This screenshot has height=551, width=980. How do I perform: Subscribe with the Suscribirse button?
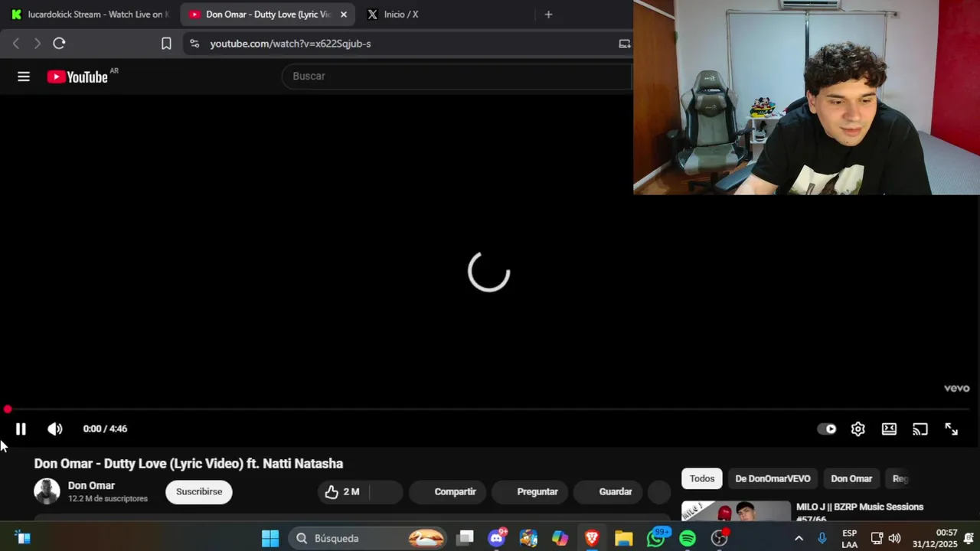[x=199, y=491]
